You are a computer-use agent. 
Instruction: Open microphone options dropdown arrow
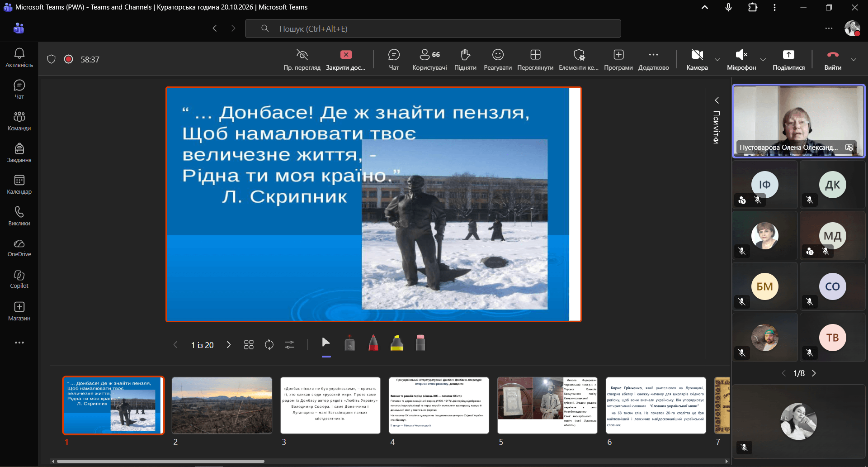click(763, 60)
